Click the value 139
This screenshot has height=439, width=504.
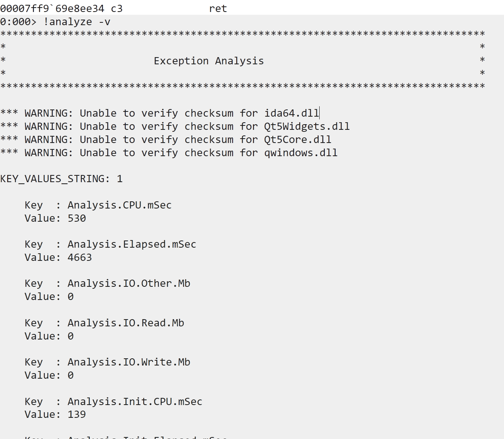tap(77, 415)
